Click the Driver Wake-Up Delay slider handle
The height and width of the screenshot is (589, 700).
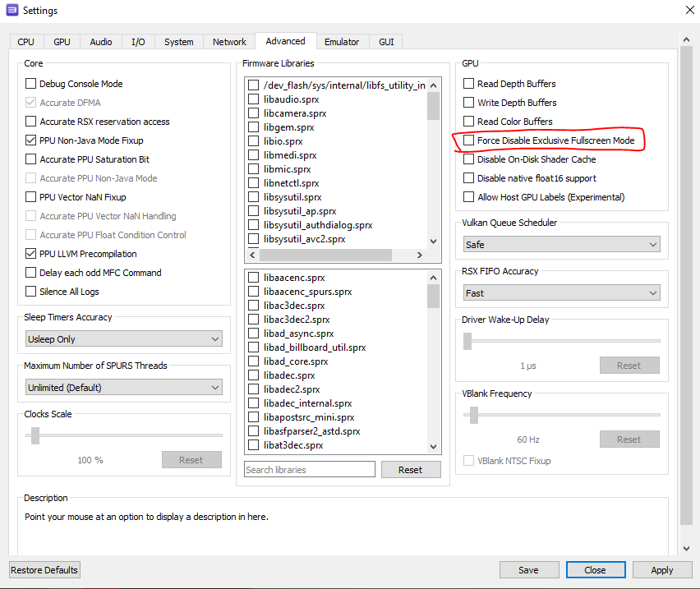pyautogui.click(x=467, y=342)
